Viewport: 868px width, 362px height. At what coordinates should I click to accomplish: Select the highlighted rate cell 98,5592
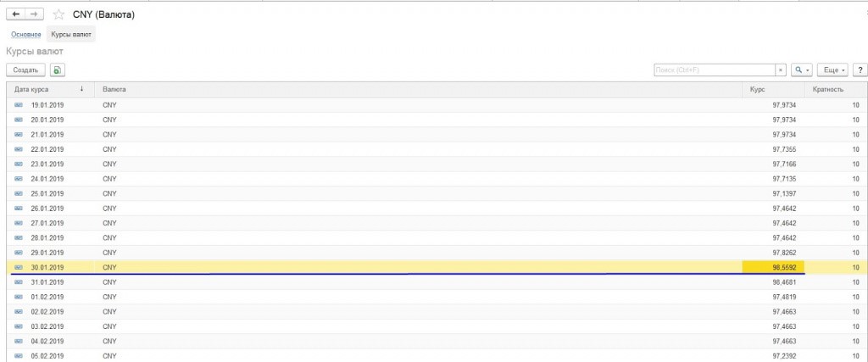tap(773, 267)
